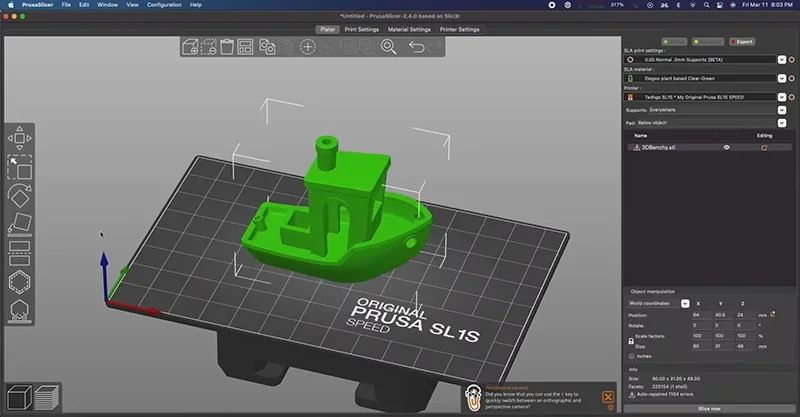
Task: Open SLA print settings preset dropdown
Action: [x=782, y=60]
